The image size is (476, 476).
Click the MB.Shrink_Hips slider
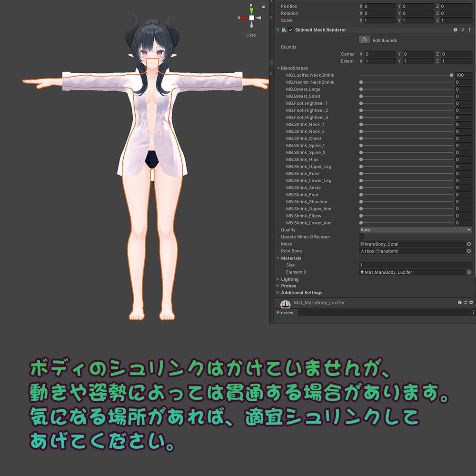[406, 159]
